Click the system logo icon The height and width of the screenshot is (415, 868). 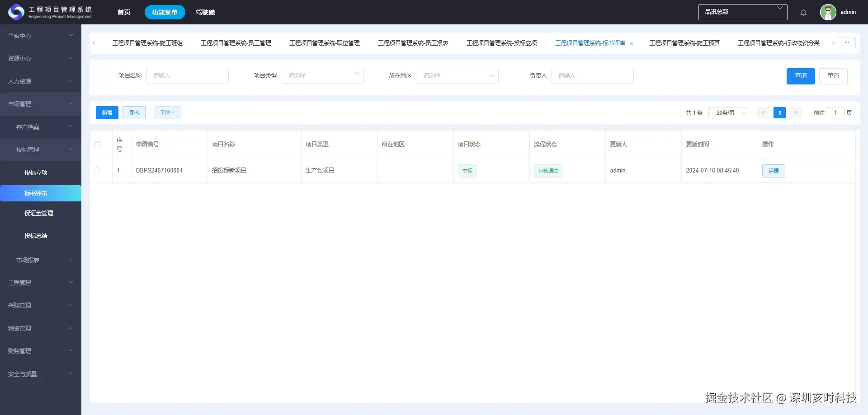tap(16, 12)
